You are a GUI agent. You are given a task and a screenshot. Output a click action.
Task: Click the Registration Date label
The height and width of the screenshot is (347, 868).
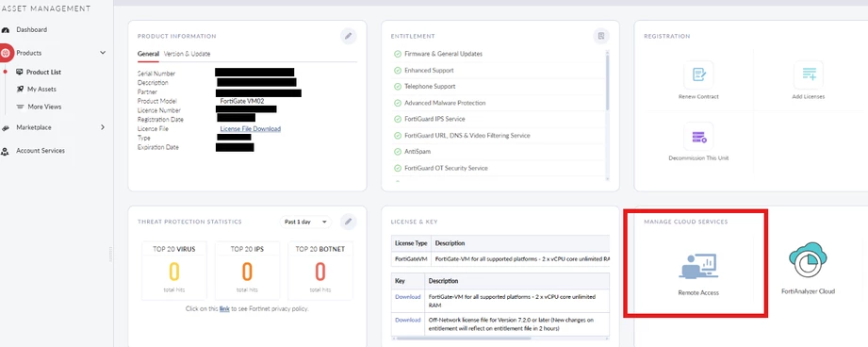pyautogui.click(x=160, y=120)
